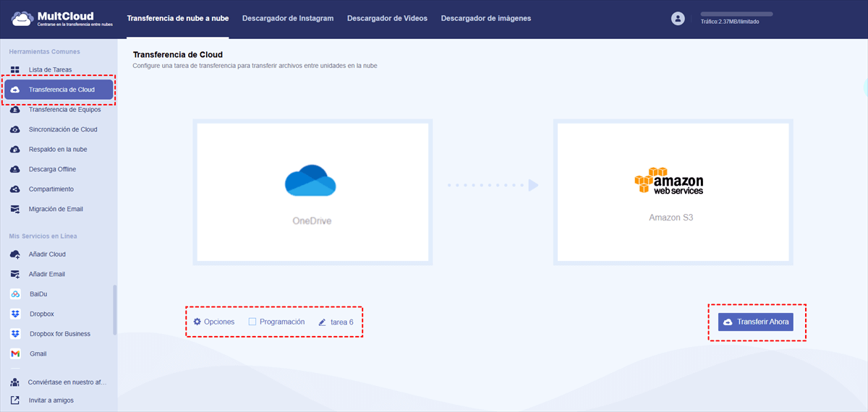The width and height of the screenshot is (868, 412).
Task: Click the Lista de Tareas grid icon
Action: (x=14, y=70)
